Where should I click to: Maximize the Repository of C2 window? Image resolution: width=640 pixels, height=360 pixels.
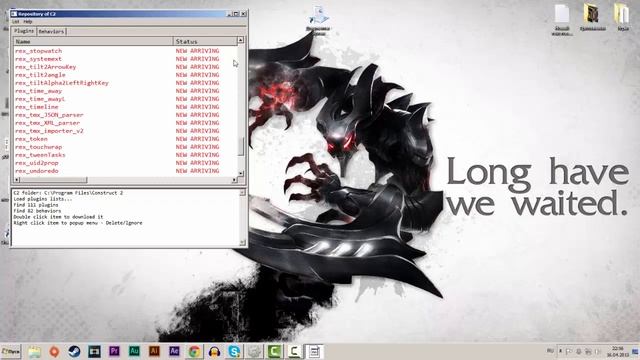[236, 14]
